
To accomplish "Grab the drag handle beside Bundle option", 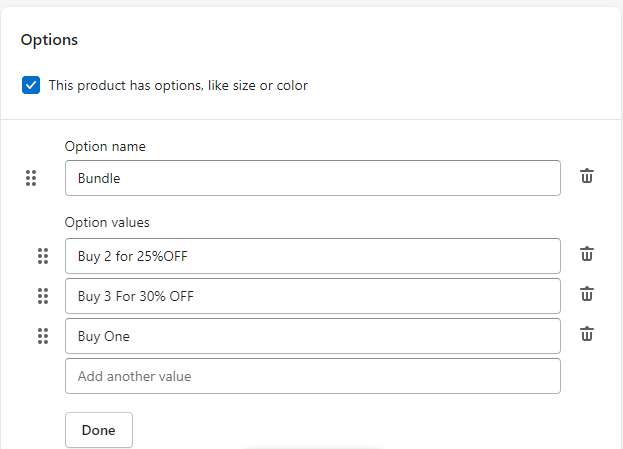I will [31, 178].
